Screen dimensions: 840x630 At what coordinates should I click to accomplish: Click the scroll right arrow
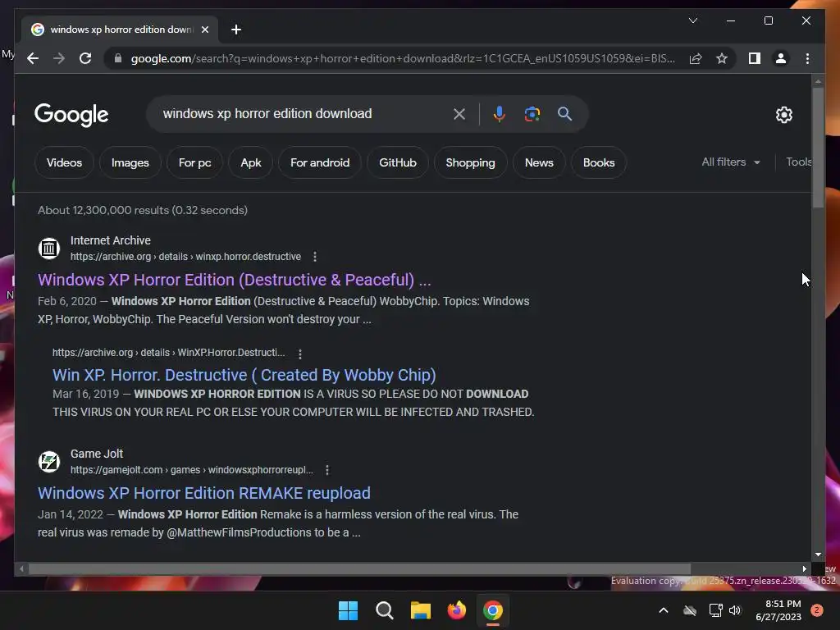[804, 568]
